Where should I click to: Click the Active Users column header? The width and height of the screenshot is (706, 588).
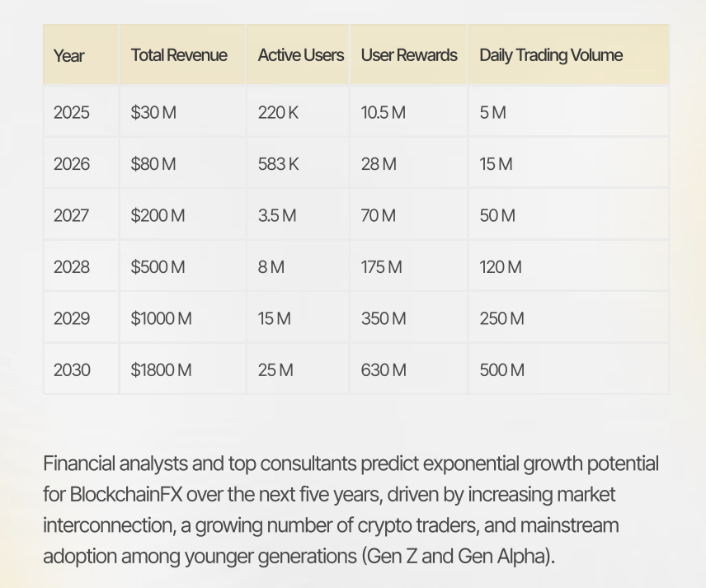300,55
